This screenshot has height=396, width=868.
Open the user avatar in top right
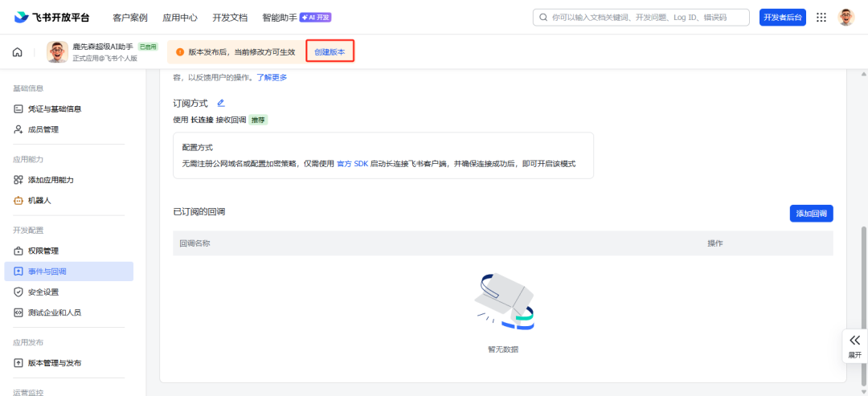[x=846, y=17]
